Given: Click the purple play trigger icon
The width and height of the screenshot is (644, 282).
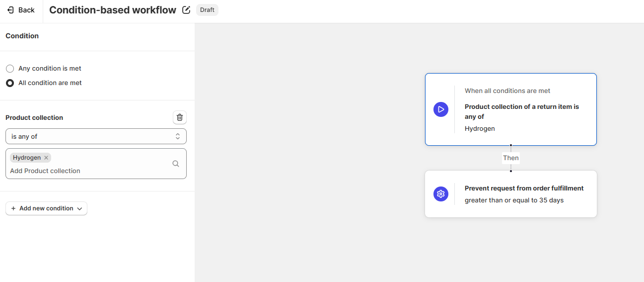Looking at the screenshot, I should (441, 109).
